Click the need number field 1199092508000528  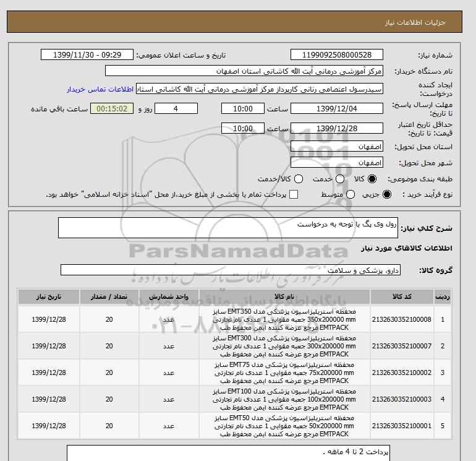tap(337, 54)
